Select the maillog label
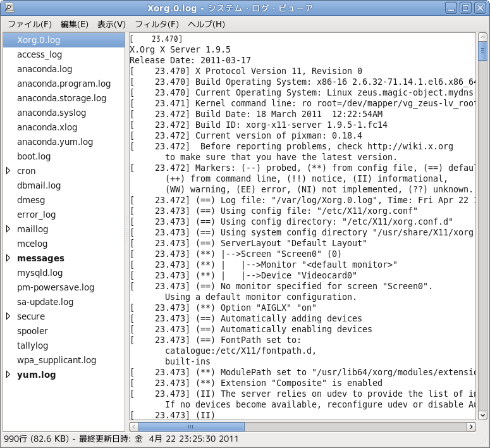 32,229
